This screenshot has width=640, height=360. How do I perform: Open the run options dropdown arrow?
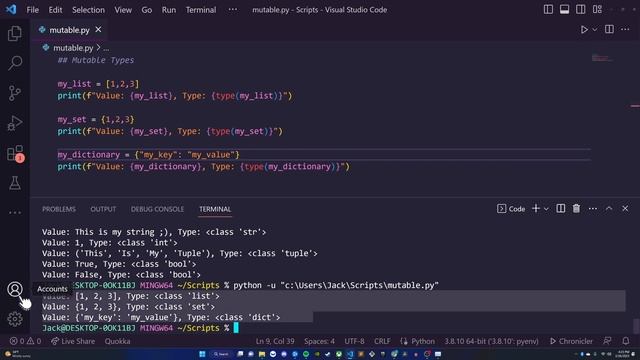coord(595,29)
